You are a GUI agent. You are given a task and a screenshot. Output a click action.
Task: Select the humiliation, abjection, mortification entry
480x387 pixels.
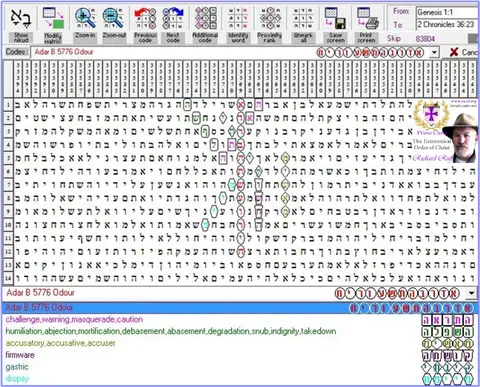click(x=171, y=331)
